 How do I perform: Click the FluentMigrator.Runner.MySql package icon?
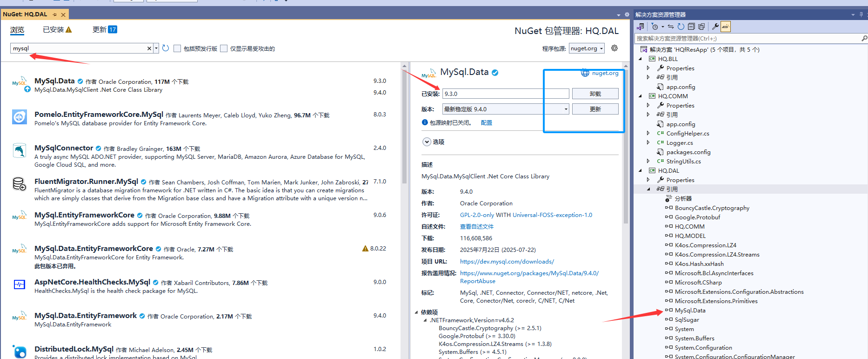pos(19,184)
